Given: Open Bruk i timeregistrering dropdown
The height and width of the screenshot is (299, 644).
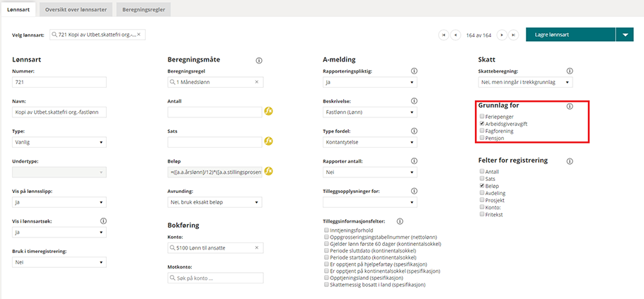Looking at the screenshot, I should tap(59, 262).
